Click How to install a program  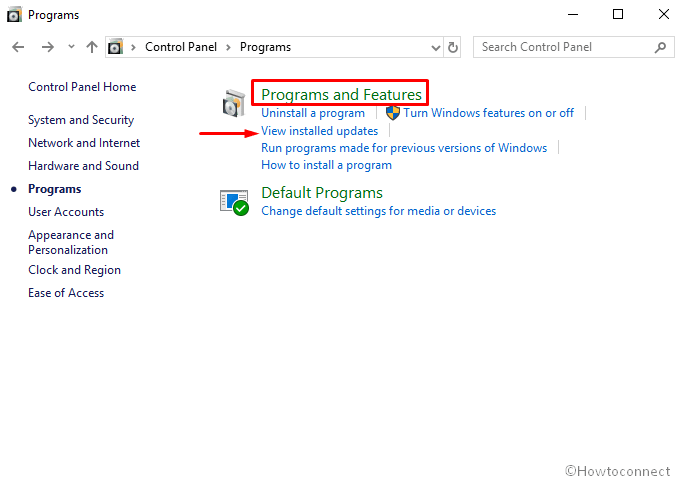click(326, 165)
